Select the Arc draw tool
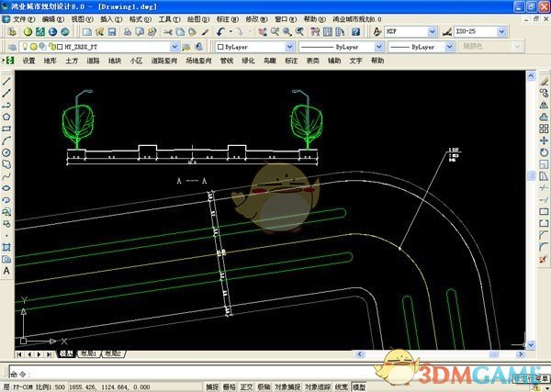This screenshot has height=392, width=551. click(x=6, y=140)
